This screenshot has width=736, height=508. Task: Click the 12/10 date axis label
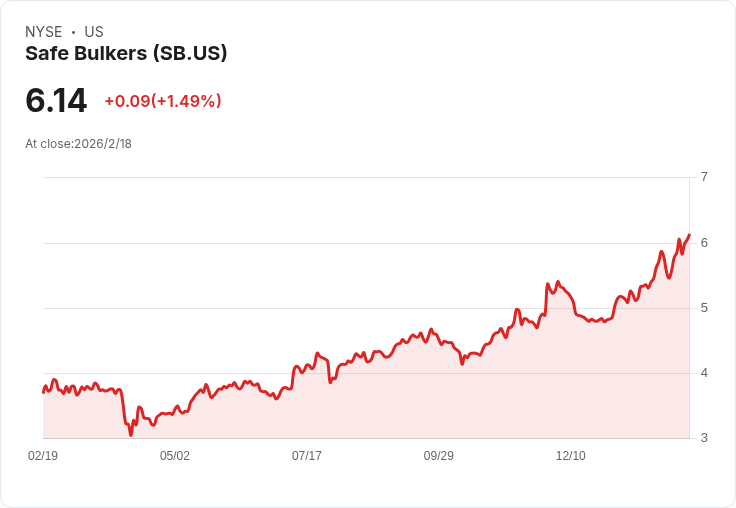[571, 456]
